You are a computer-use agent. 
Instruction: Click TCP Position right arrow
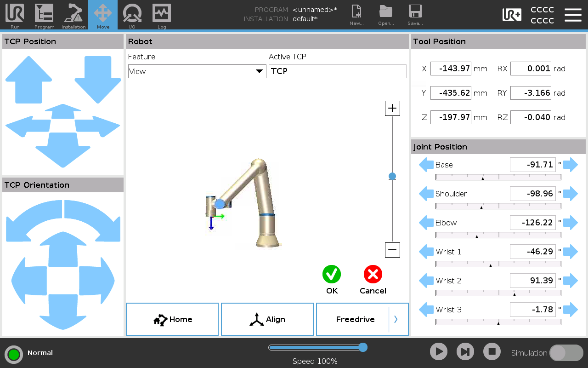[97, 126]
